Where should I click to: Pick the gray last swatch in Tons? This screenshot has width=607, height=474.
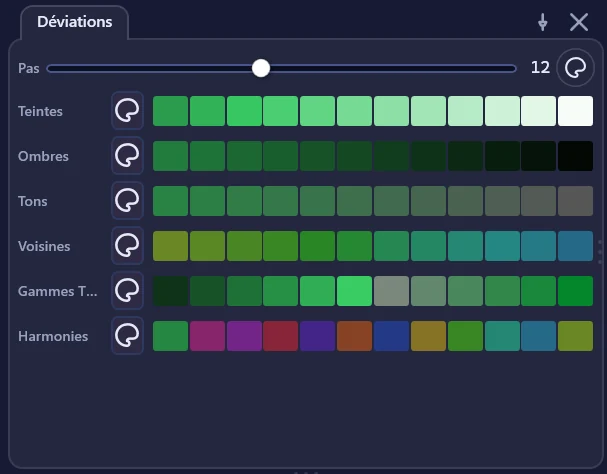(575, 201)
